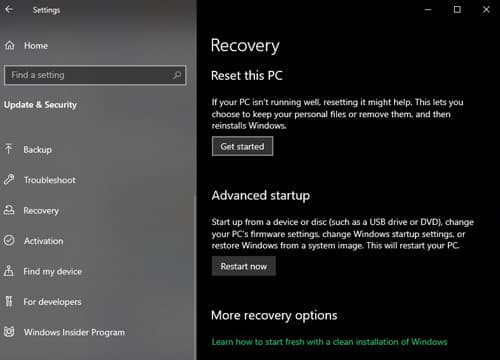
Task: Click the Windows Insider Program icon
Action: coord(9,332)
